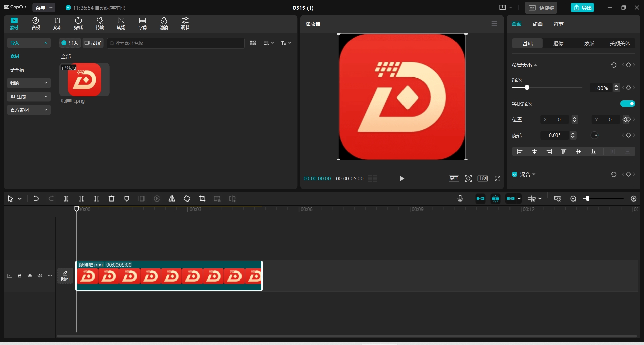Reset 位置大小 settings with reset arrow
Screen dimensions: 644x345
(x=614, y=65)
